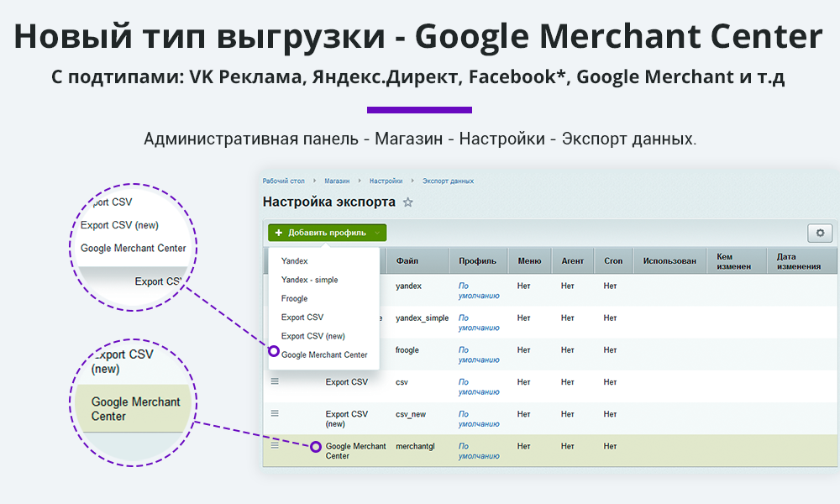Open the hamburger menu for Export CSV (new) row

point(274,413)
